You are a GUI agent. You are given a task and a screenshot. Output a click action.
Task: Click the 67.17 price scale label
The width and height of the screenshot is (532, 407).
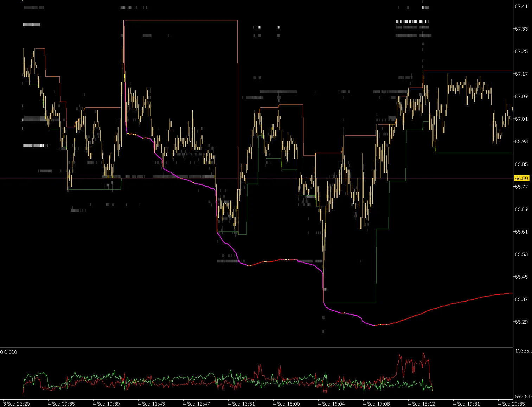(521, 74)
